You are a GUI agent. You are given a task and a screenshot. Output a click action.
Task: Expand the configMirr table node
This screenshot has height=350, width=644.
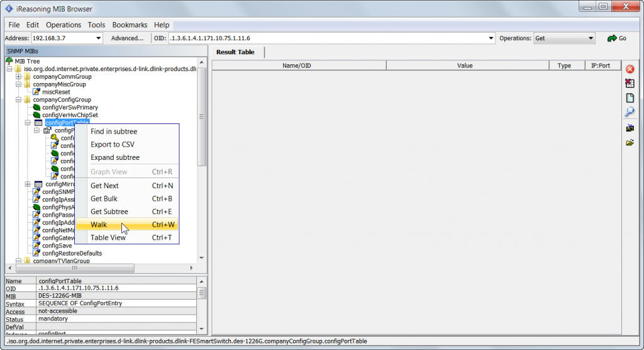pyautogui.click(x=28, y=184)
